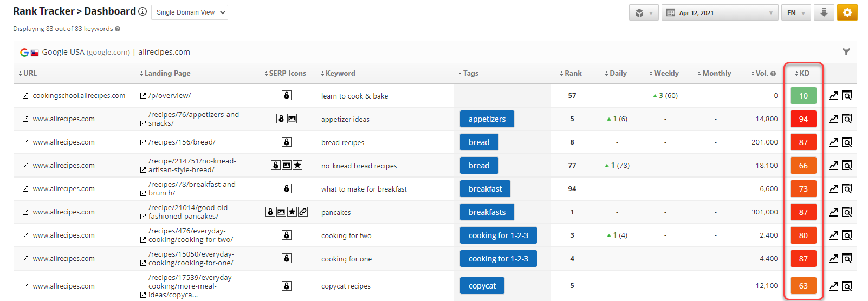Image resolution: width=868 pixels, height=301 pixels.
Task: Expand the cube icon dropdown
Action: coord(643,13)
